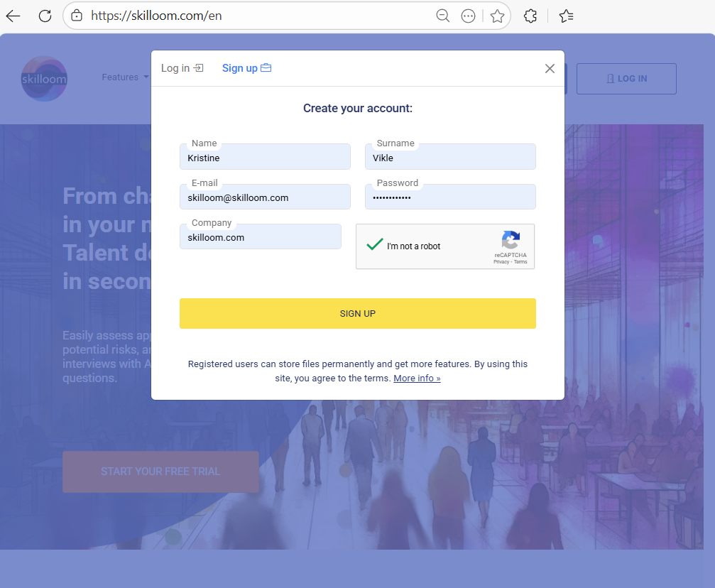Click the E-mail input field

265,198
